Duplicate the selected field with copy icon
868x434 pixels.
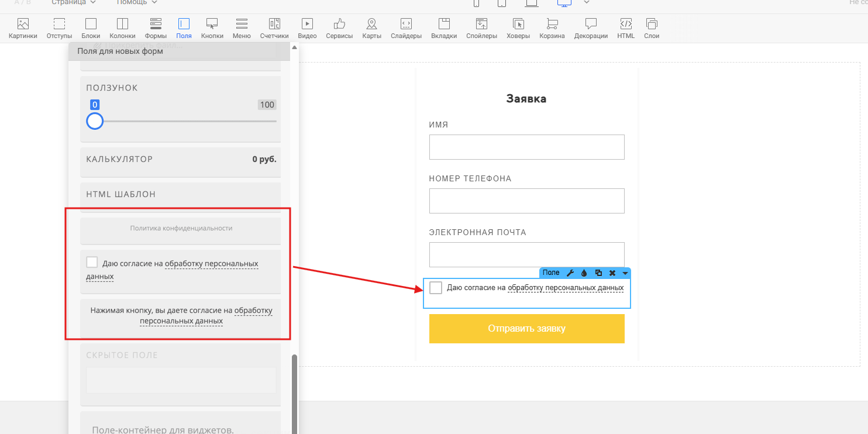point(598,273)
